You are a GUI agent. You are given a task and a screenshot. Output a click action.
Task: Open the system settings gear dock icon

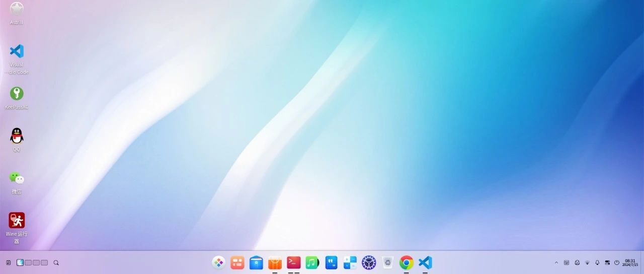coord(369,262)
